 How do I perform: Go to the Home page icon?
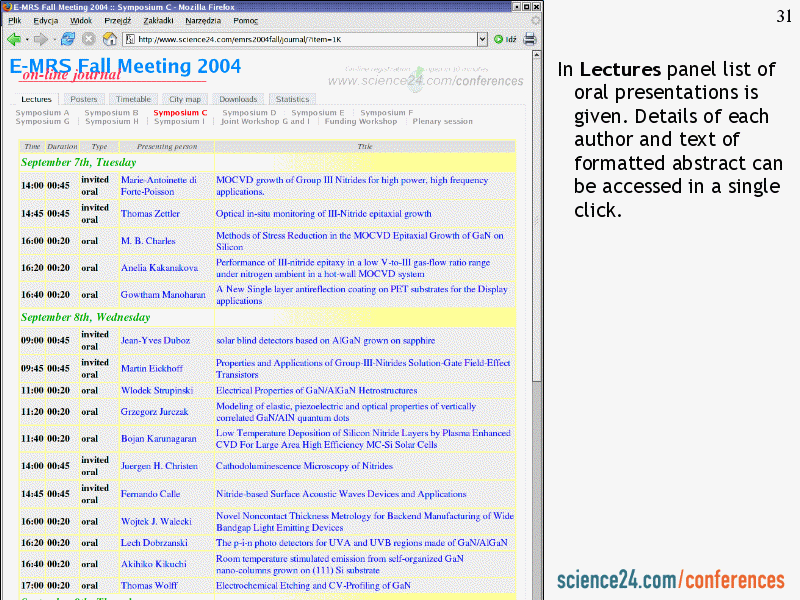click(108, 39)
